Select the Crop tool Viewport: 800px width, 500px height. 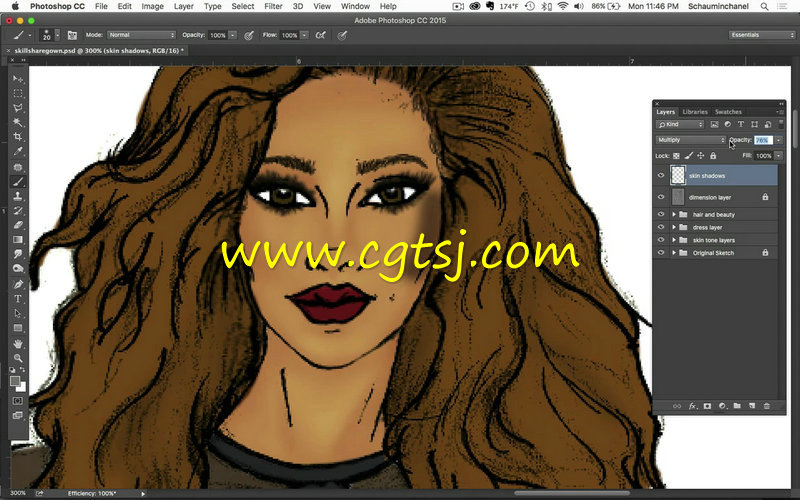pos(18,137)
